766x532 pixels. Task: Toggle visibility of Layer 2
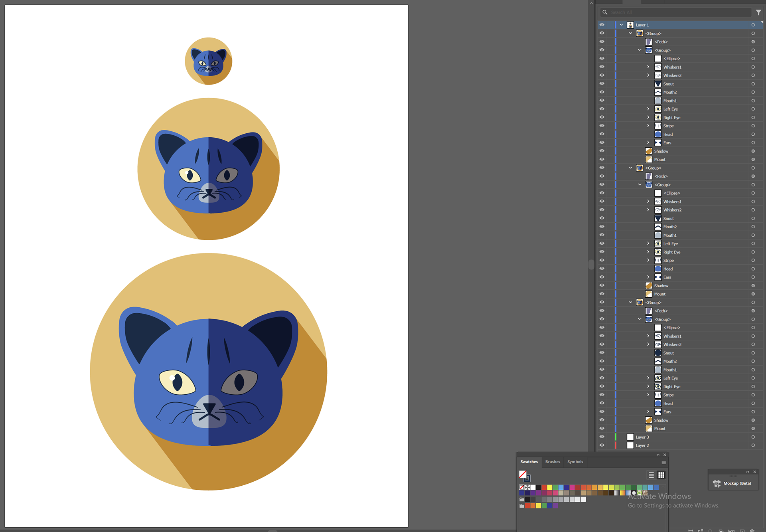602,445
